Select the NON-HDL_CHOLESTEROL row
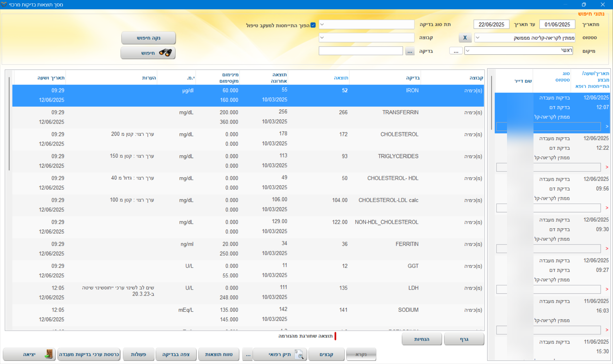 point(248,227)
